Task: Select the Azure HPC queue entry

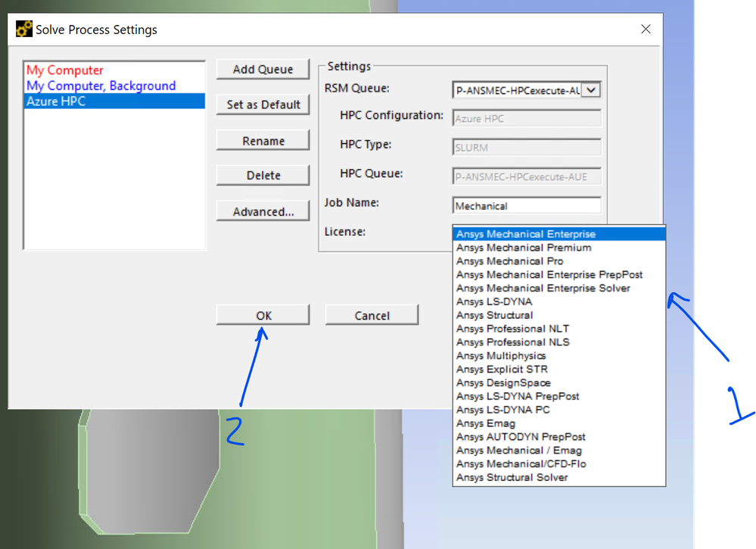Action: (x=114, y=101)
